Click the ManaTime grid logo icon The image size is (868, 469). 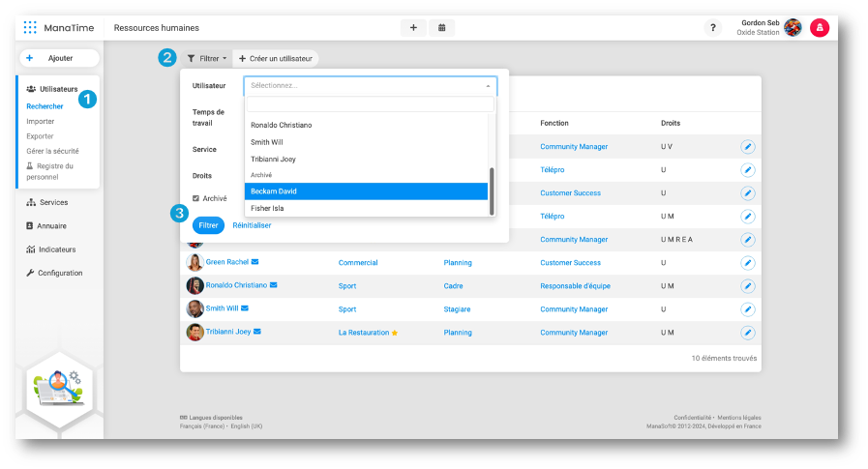coord(31,28)
